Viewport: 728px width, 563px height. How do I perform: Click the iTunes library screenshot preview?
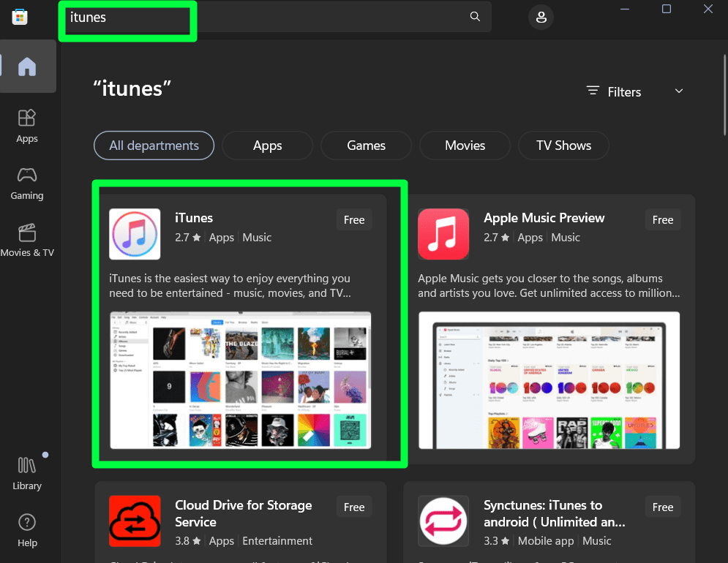pos(240,380)
